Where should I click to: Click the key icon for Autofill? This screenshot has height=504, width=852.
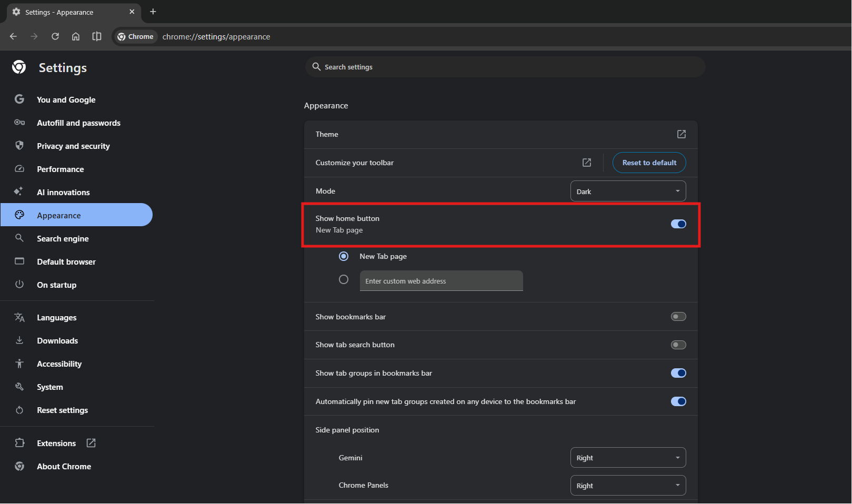(x=19, y=123)
